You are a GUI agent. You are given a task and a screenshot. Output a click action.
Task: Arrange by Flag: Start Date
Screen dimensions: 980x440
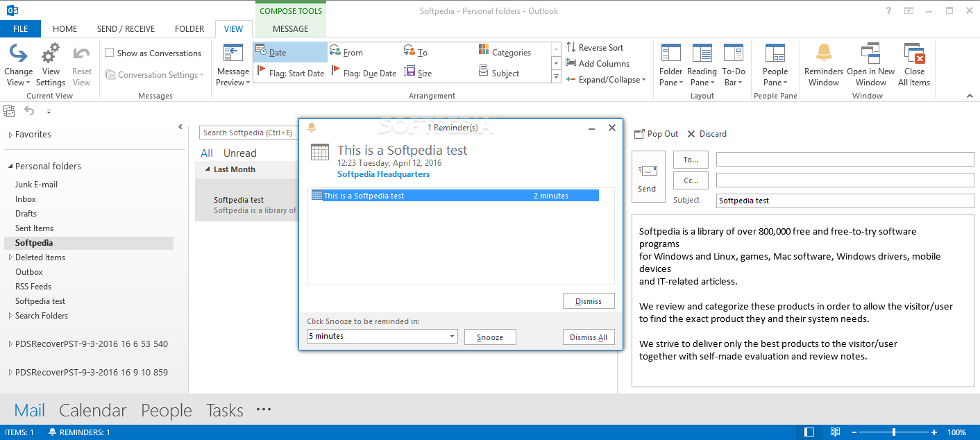coord(290,73)
